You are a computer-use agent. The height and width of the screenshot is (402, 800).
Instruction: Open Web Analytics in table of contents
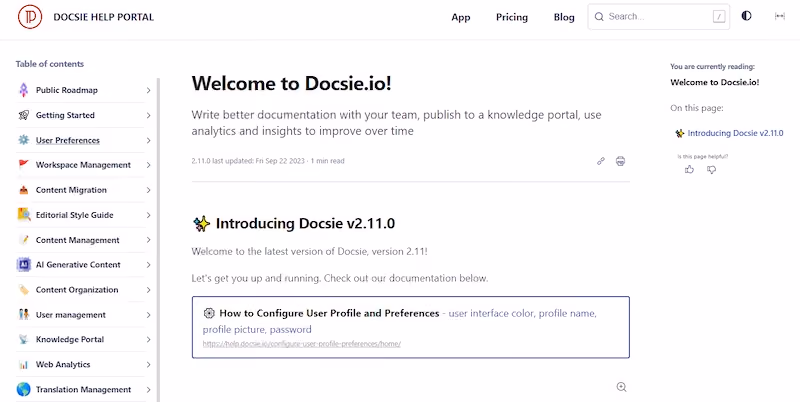coord(63,364)
